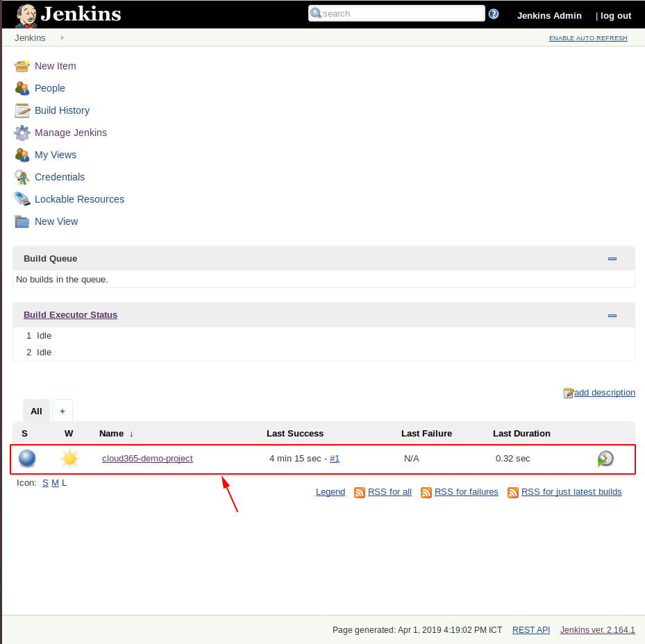Screen dimensions: 645x644
Task: Switch icon size to small
Action: 45,483
